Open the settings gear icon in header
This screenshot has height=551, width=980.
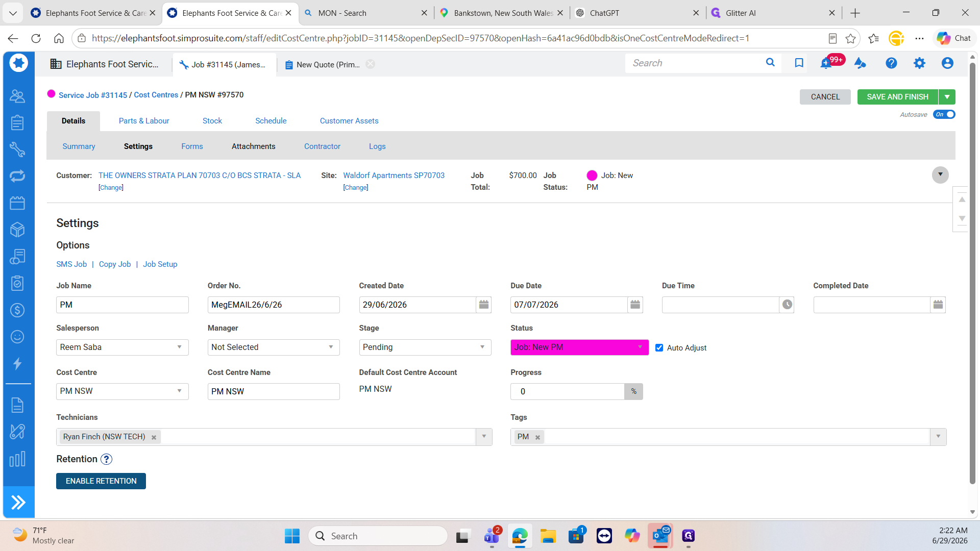(919, 63)
